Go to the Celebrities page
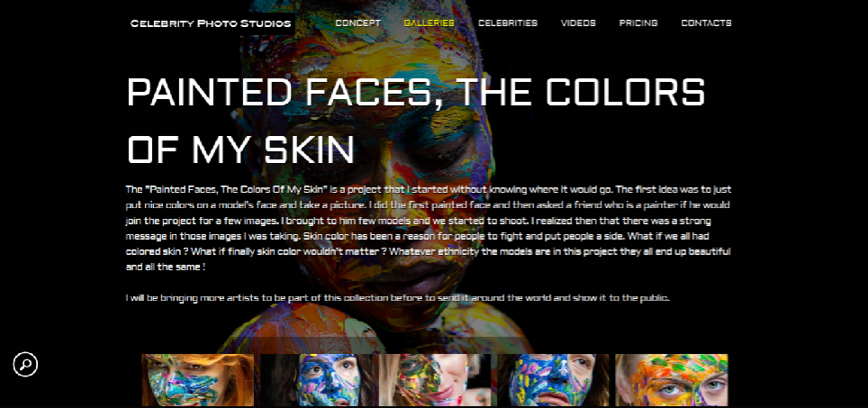This screenshot has height=408, width=868. [x=508, y=23]
